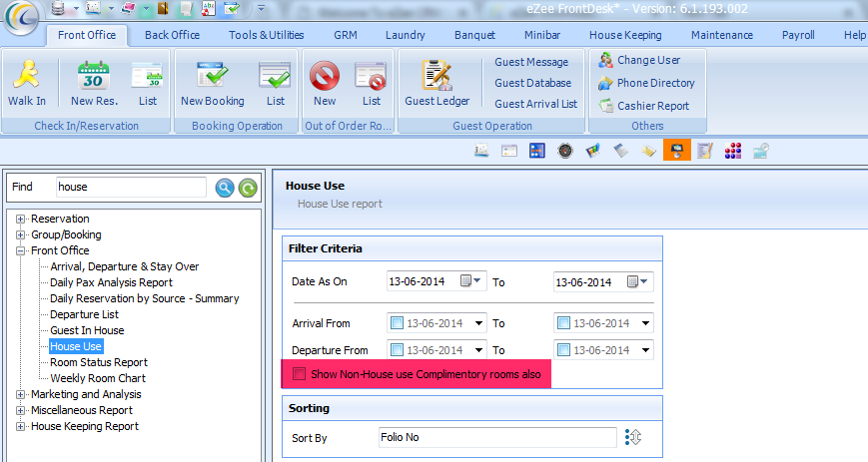
Task: Open New Res. calendar icon
Action: click(94, 76)
